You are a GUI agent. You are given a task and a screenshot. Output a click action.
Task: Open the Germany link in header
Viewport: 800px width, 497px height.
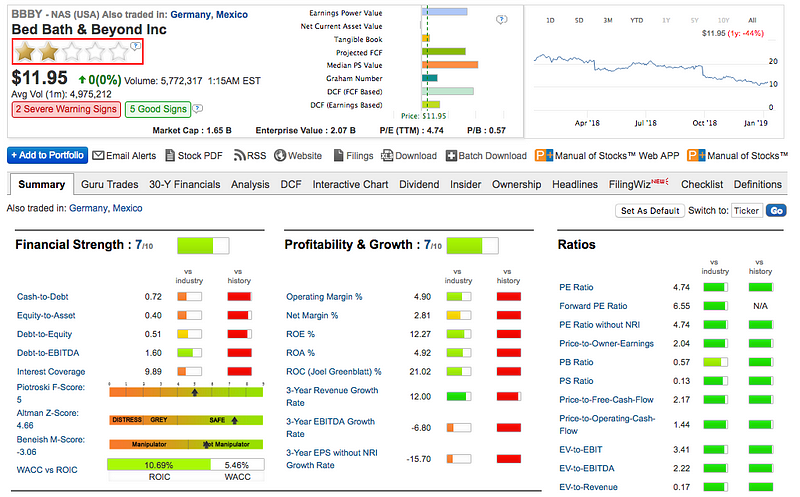(190, 15)
